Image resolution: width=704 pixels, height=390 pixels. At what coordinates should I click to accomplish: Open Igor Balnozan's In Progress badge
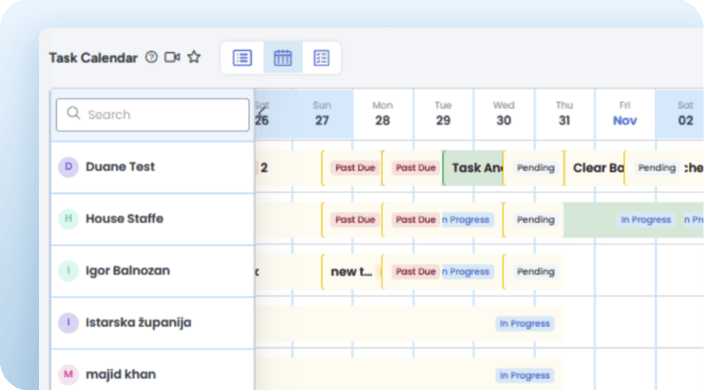pyautogui.click(x=468, y=272)
